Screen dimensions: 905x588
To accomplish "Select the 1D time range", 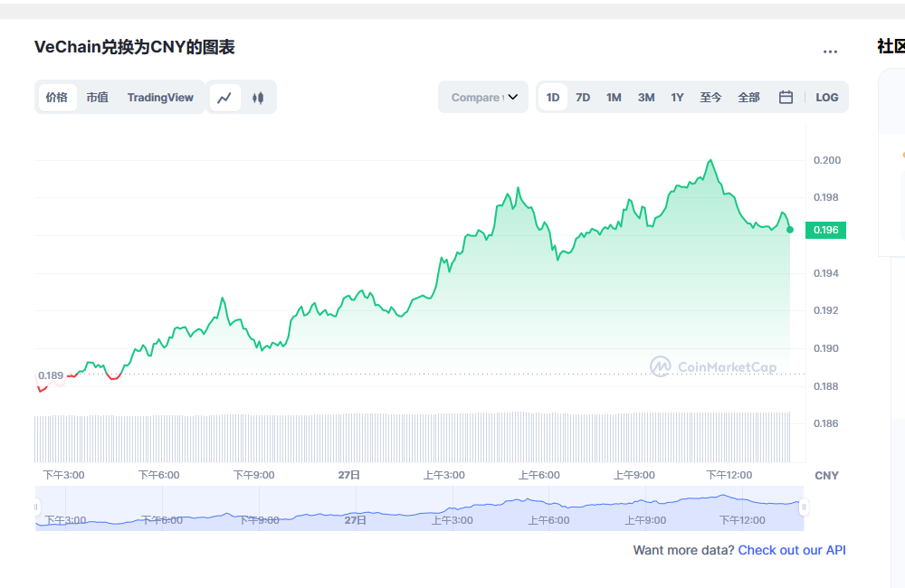I will pos(552,98).
